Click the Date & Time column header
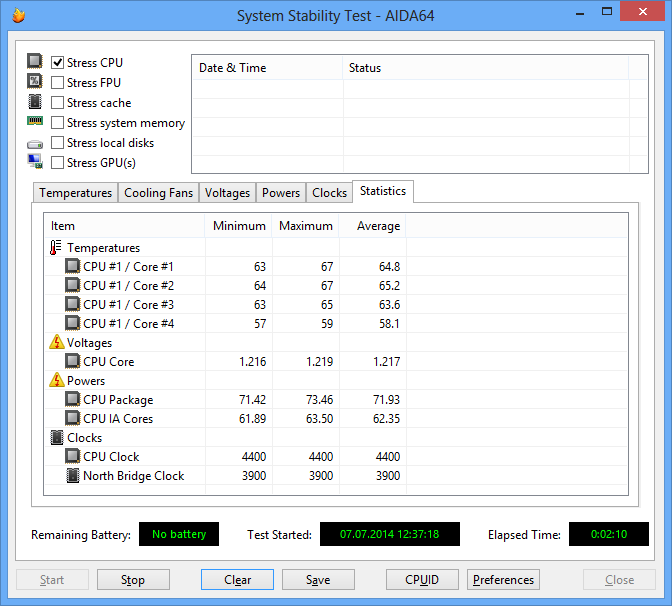Viewport: 672px width, 606px height. (267, 68)
